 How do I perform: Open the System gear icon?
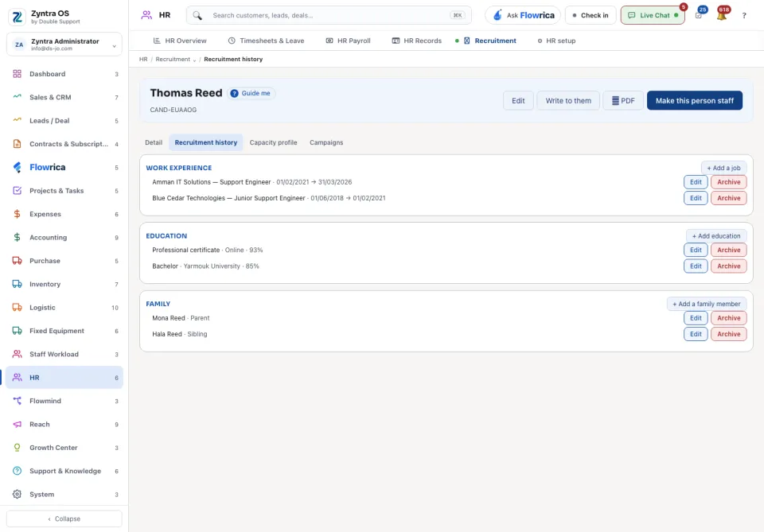tap(17, 494)
